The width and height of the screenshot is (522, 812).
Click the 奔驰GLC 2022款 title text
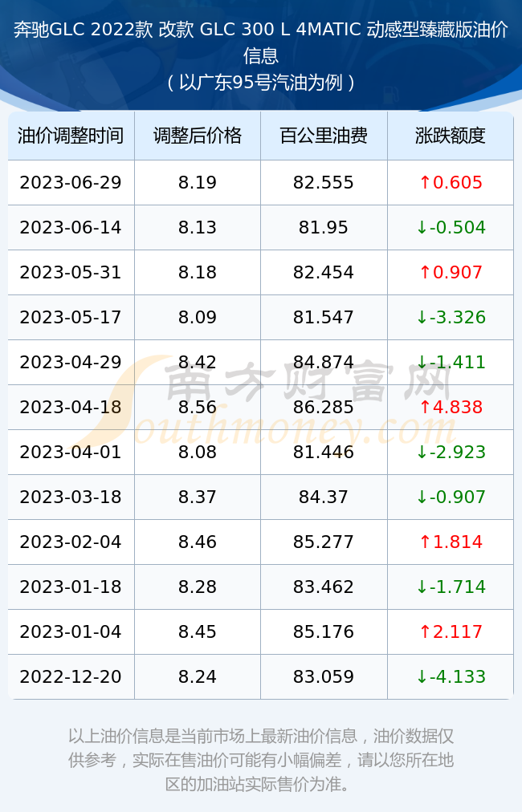pyautogui.click(x=83, y=30)
